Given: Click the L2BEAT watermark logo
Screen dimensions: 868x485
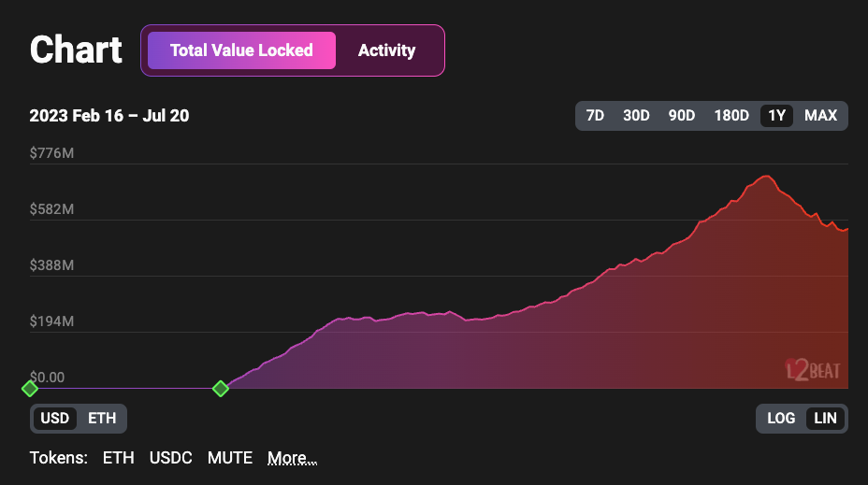Looking at the screenshot, I should [812, 369].
